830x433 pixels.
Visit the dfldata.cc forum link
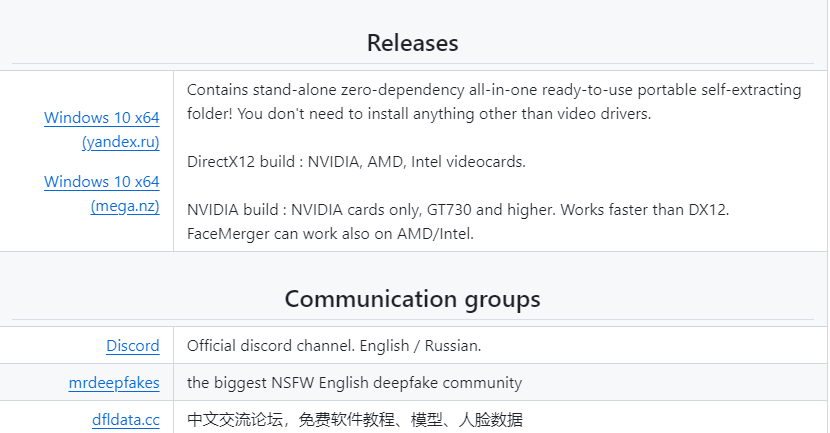126,420
